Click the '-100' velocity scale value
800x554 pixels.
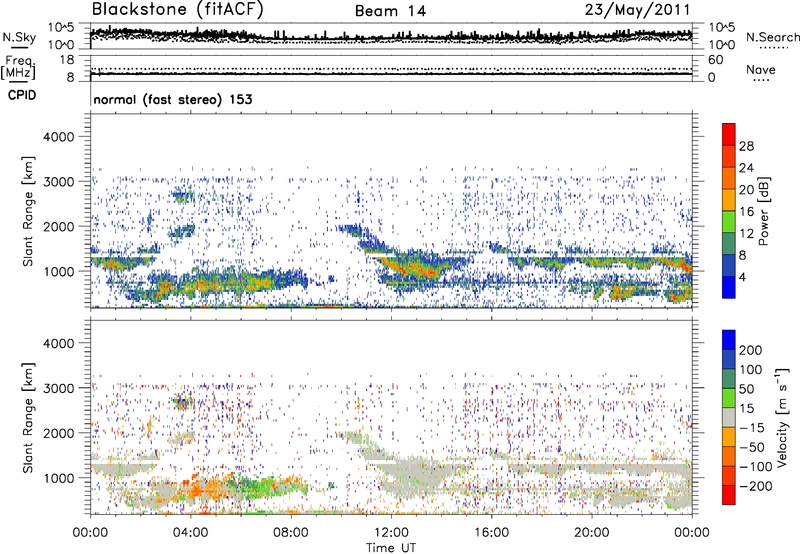(x=754, y=467)
